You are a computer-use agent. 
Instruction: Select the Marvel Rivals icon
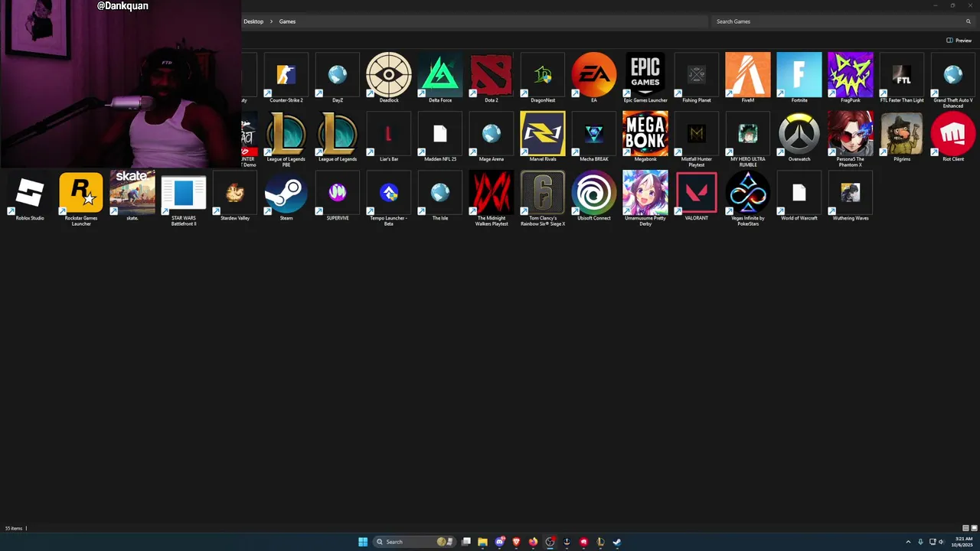(x=543, y=136)
